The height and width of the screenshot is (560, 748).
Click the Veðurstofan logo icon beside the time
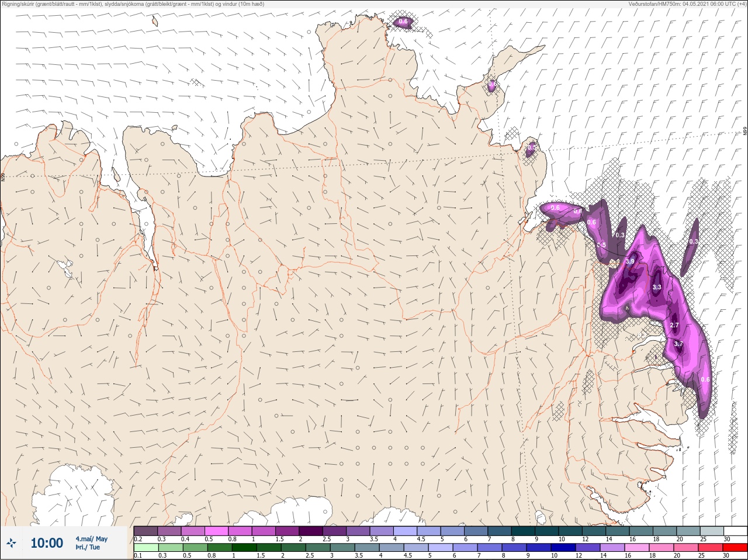(x=12, y=544)
